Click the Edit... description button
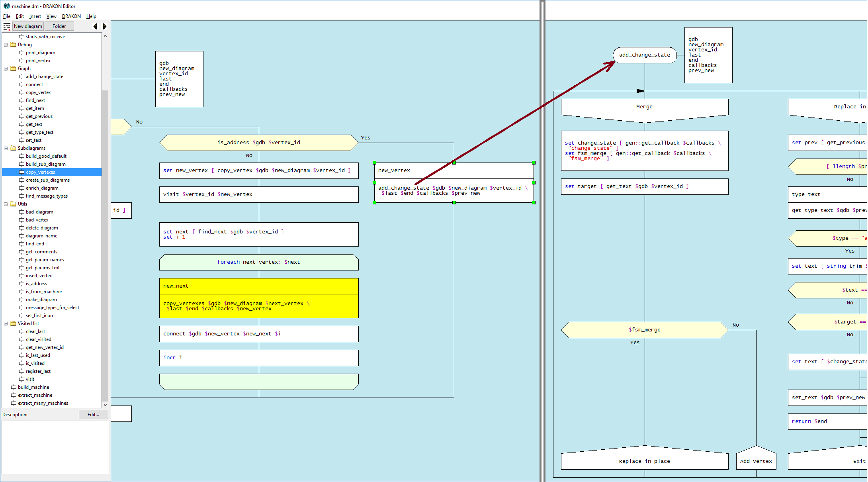The height and width of the screenshot is (482, 868). coord(93,415)
